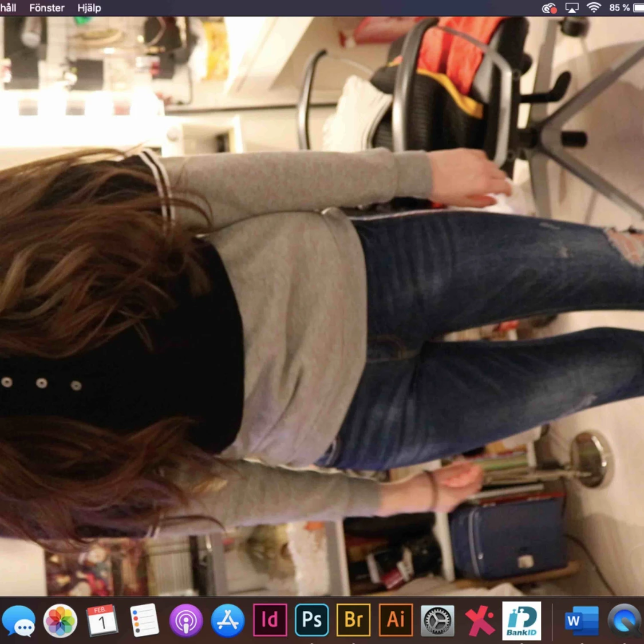Switch to QuickTime Player in the dock
This screenshot has width=644, height=644.
click(625, 621)
